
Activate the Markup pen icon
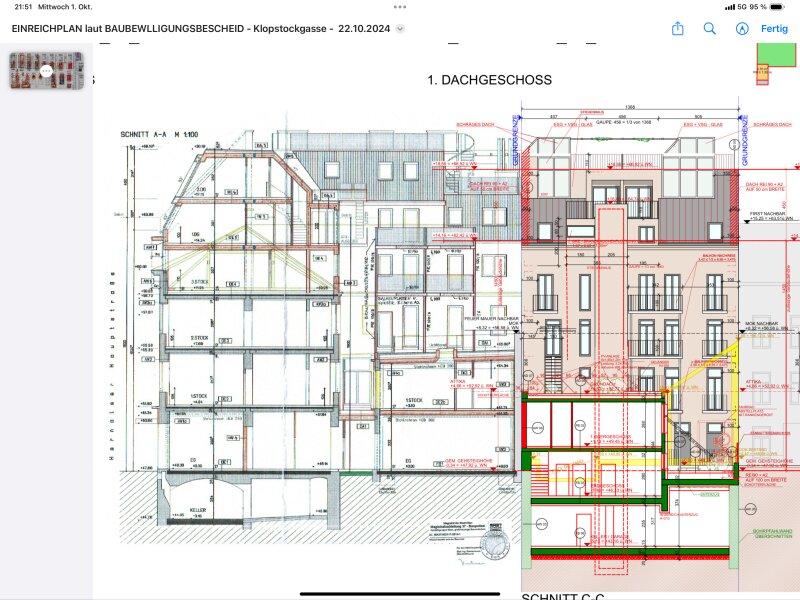click(742, 29)
